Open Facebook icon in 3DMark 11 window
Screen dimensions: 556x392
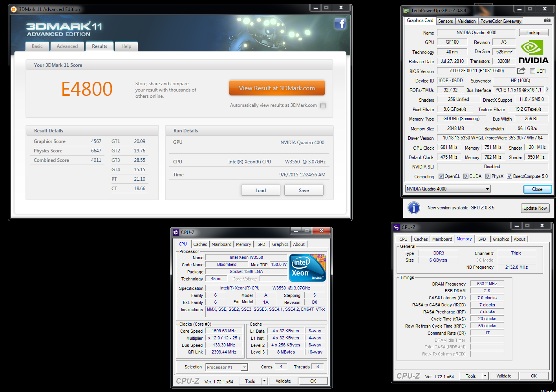point(340,24)
